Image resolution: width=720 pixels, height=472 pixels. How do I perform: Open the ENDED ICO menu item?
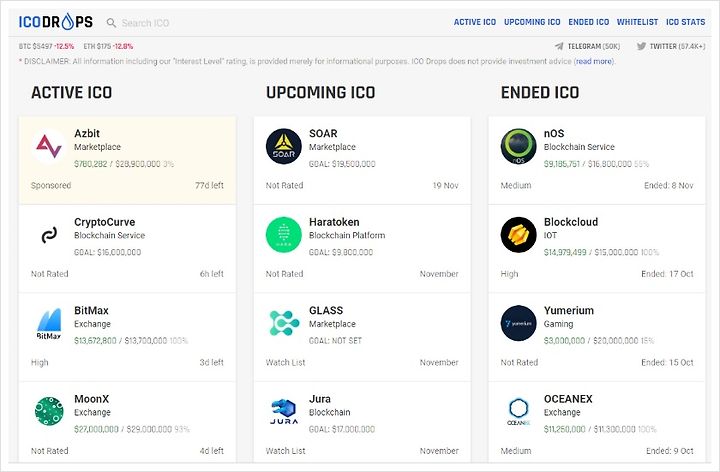589,22
